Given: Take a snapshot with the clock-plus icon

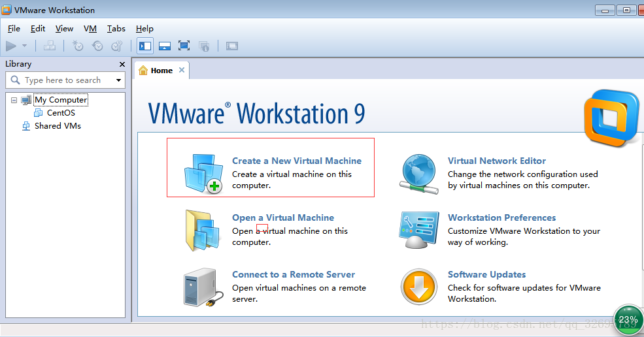Looking at the screenshot, I should [x=78, y=46].
